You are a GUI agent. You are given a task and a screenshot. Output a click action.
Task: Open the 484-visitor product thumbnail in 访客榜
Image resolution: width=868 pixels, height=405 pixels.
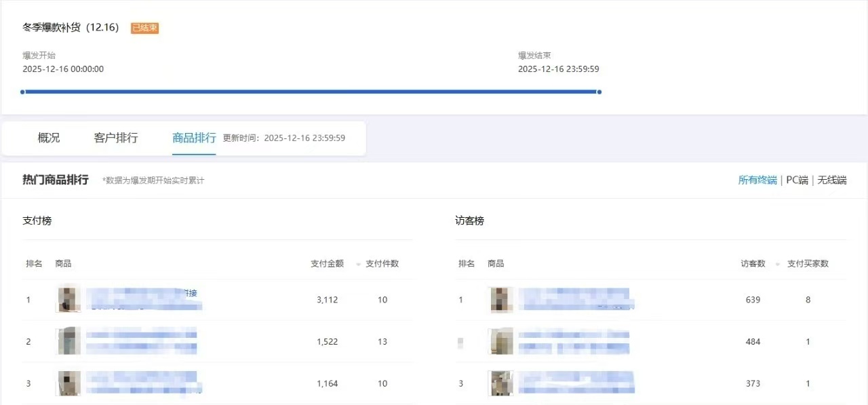click(x=501, y=341)
